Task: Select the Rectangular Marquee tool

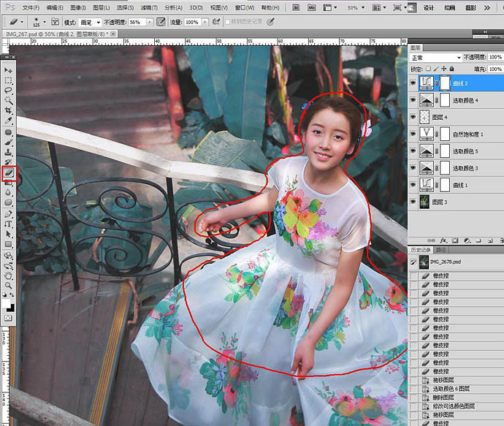Action: pyautogui.click(x=8, y=80)
